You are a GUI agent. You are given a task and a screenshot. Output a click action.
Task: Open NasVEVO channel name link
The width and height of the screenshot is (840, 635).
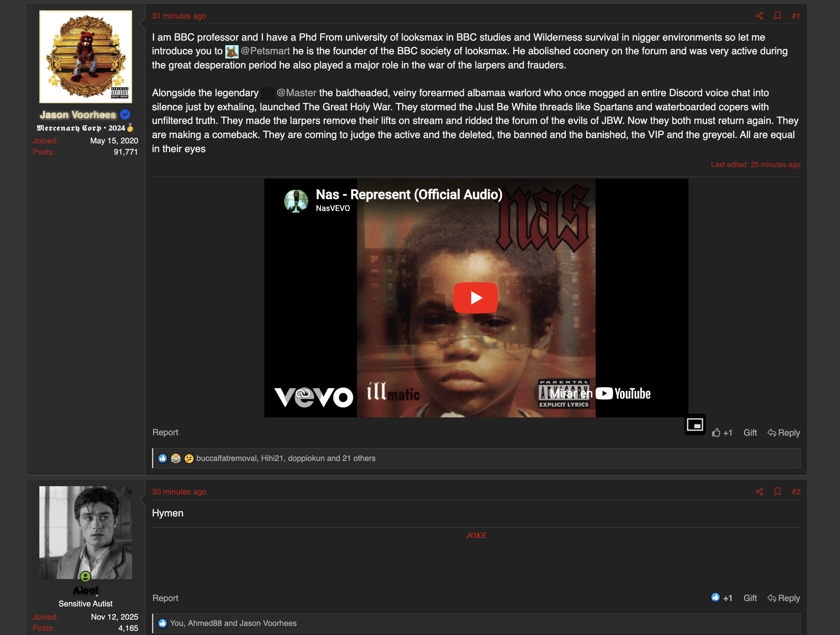[333, 208]
